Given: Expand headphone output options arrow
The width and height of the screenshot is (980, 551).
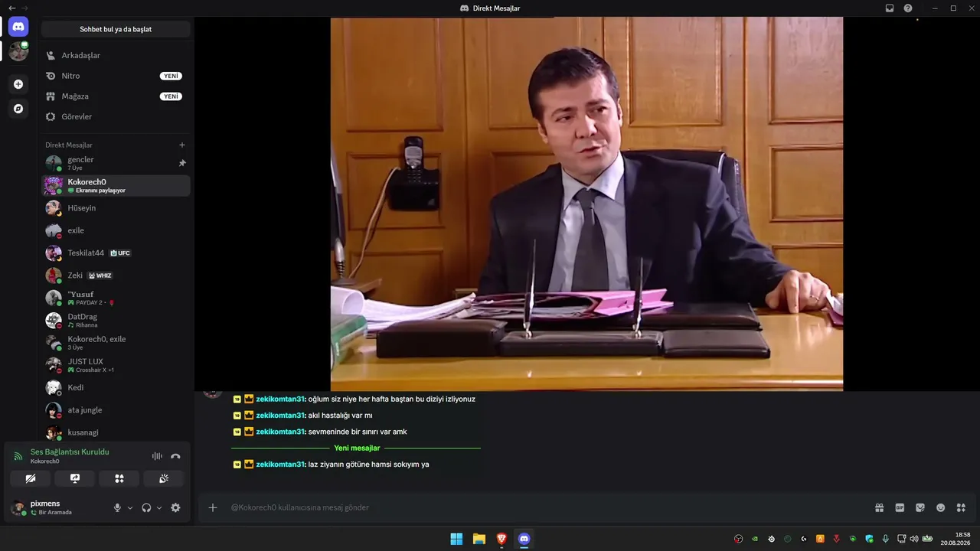Looking at the screenshot, I should tap(159, 508).
